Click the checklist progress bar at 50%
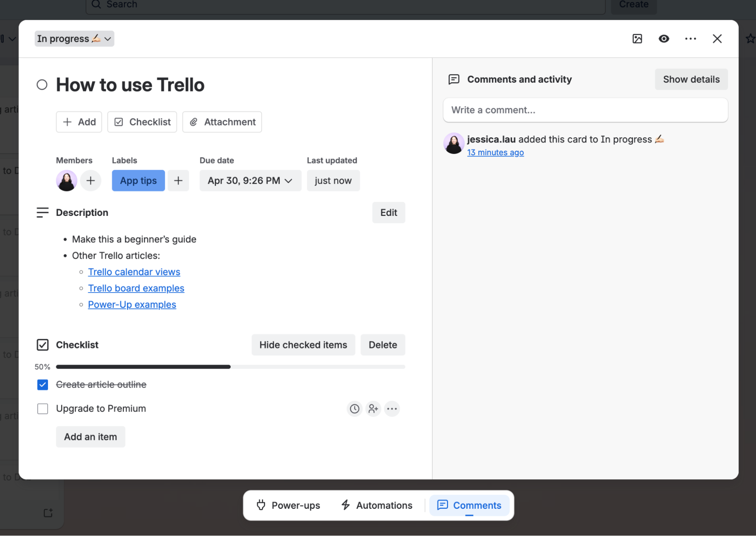This screenshot has width=756, height=536. coord(231,366)
